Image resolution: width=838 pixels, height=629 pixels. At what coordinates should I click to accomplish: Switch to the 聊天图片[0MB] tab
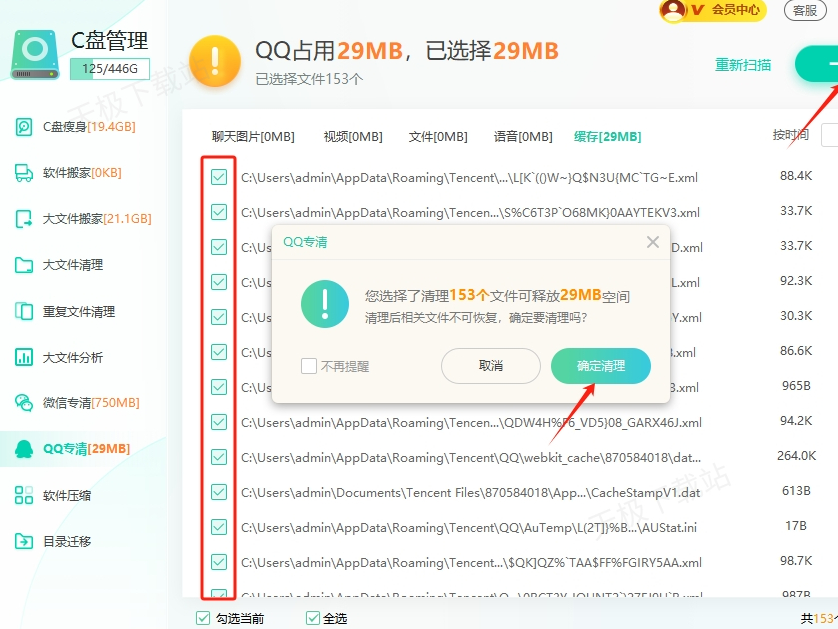[253, 137]
